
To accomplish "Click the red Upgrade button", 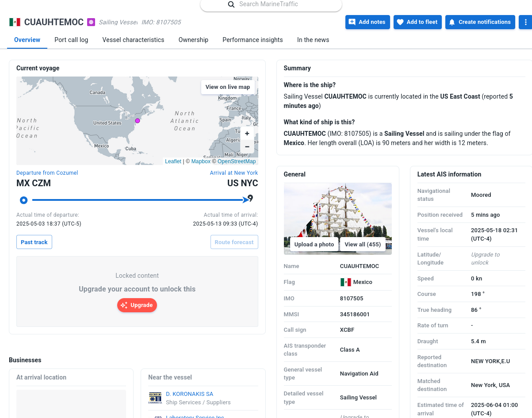I will point(137,305).
